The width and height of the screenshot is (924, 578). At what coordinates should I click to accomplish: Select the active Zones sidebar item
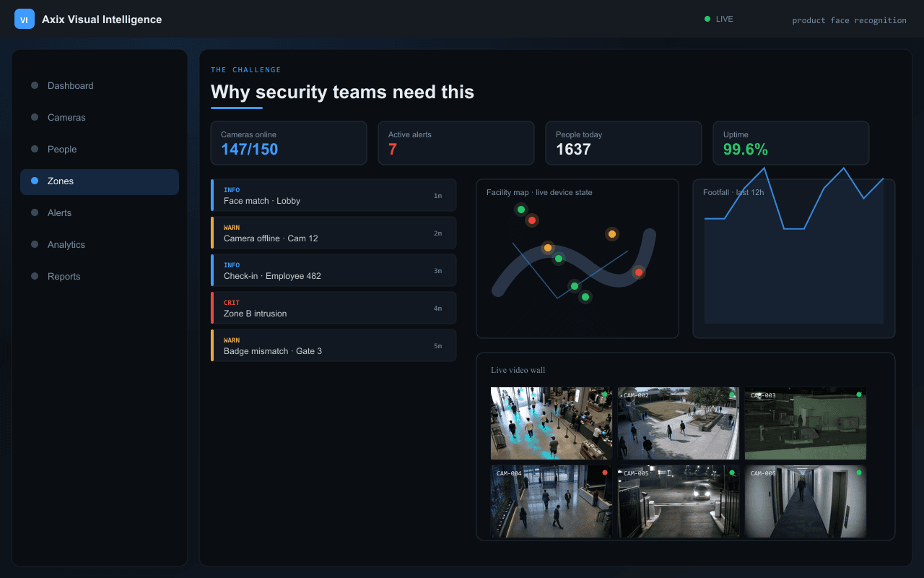[100, 181]
